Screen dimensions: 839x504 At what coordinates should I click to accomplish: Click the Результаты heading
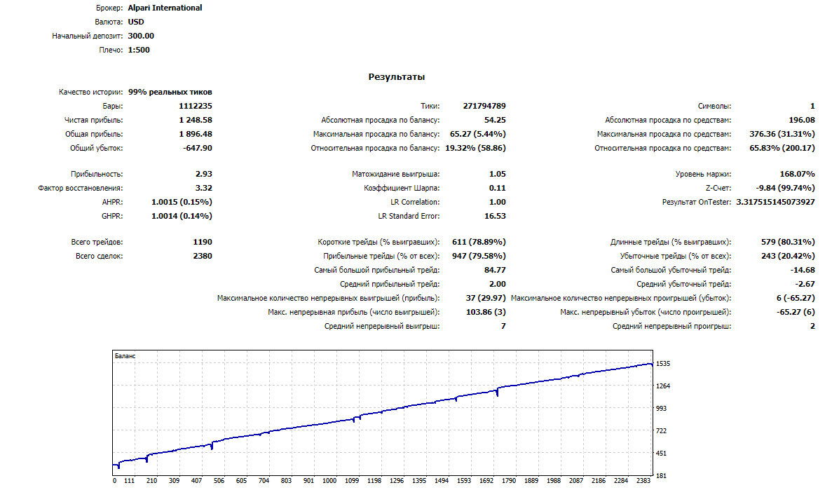pos(397,77)
